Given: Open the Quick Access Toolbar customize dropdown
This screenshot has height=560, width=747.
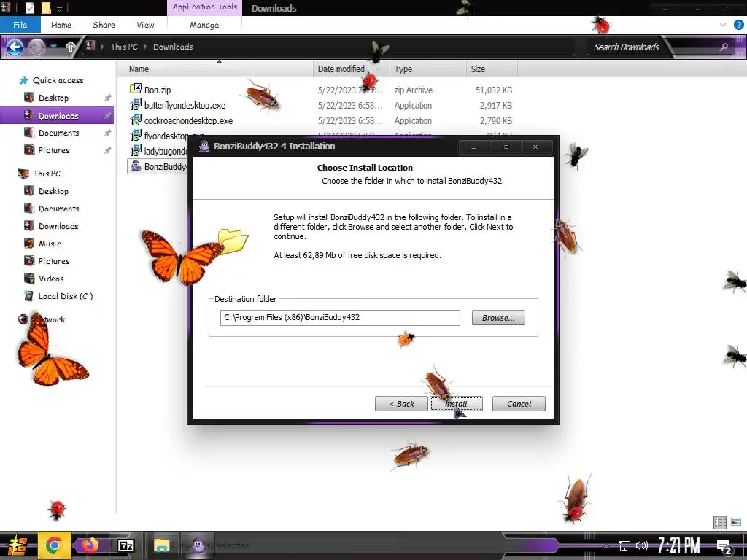Looking at the screenshot, I should tap(60, 8).
